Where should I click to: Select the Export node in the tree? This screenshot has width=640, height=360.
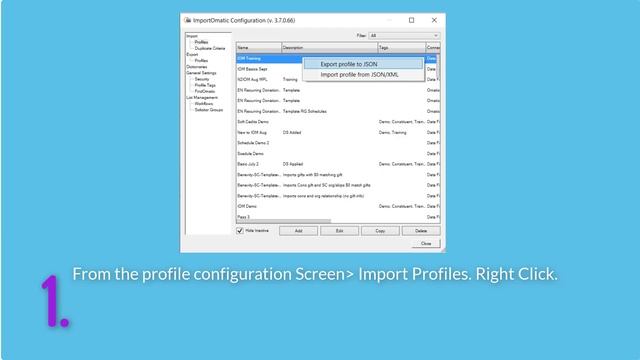click(192, 54)
